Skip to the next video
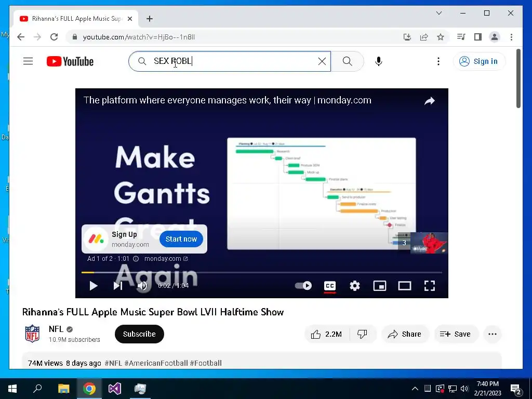 pos(118,286)
